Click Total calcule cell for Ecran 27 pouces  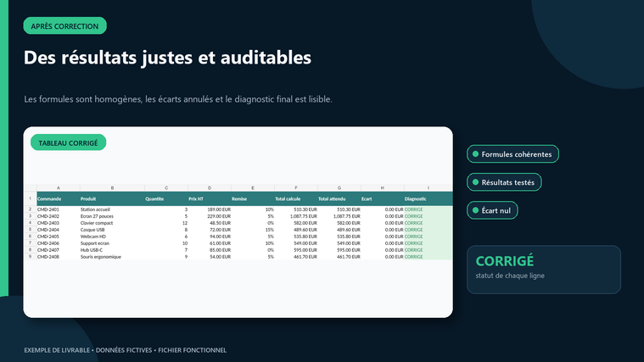click(296, 216)
